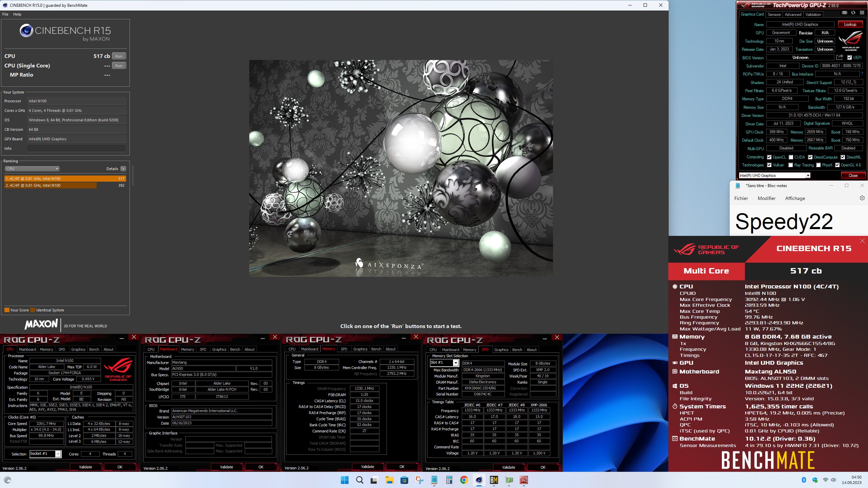Open Google Chrome from the taskbar
868x488 pixels.
464,480
